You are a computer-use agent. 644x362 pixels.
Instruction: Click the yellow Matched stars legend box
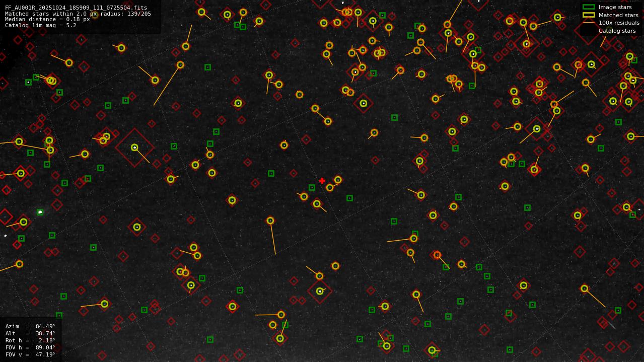589,15
